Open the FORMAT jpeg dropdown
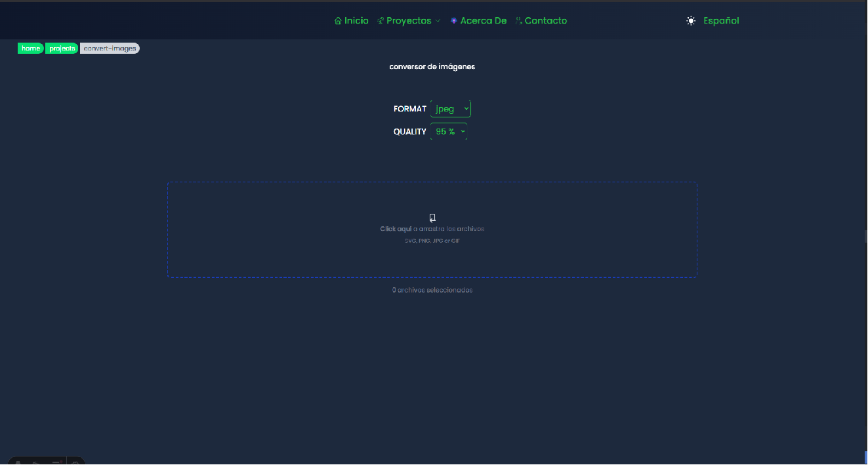The width and height of the screenshot is (868, 465). click(451, 109)
